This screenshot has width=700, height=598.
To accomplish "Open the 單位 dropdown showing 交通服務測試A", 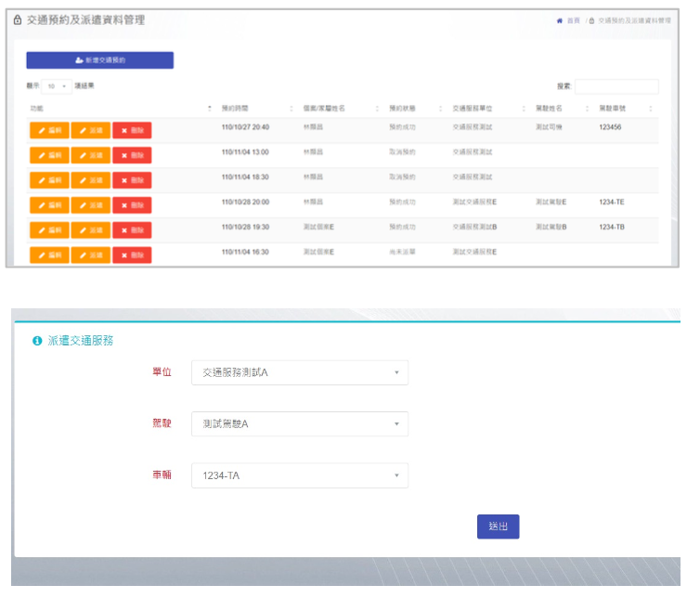I will pos(299,372).
